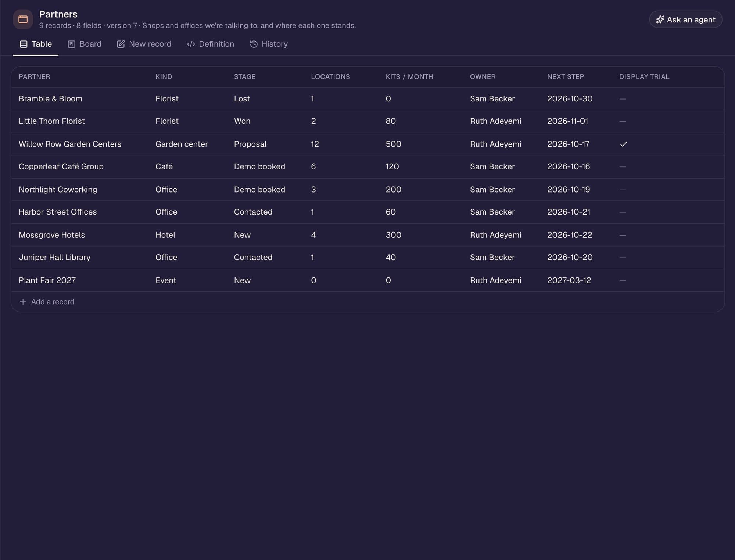Sort by the Next Step column header
Viewport: 735px width, 560px height.
[x=565, y=77]
